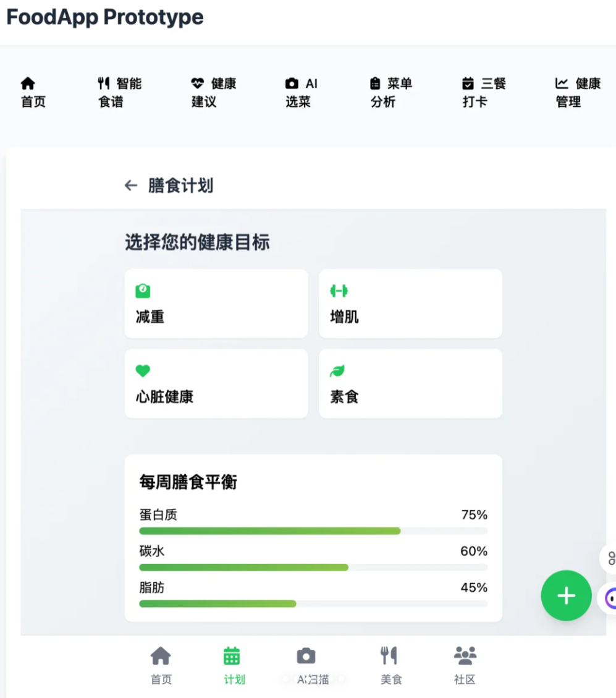Open AI选菜 from top navigation

tap(302, 93)
